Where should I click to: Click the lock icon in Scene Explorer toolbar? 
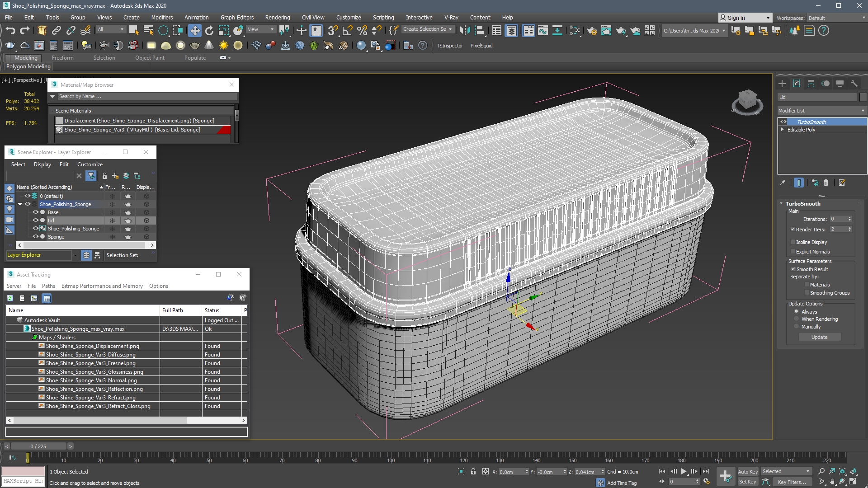click(x=104, y=176)
